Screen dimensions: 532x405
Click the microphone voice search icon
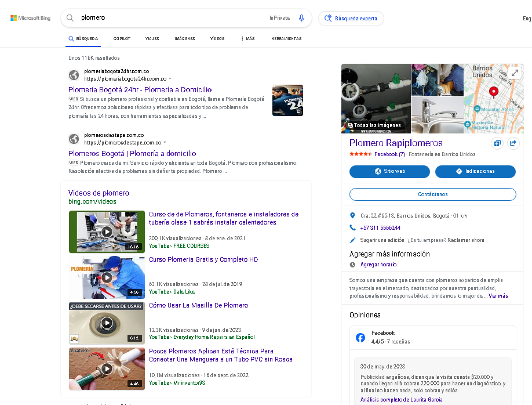[x=301, y=18]
